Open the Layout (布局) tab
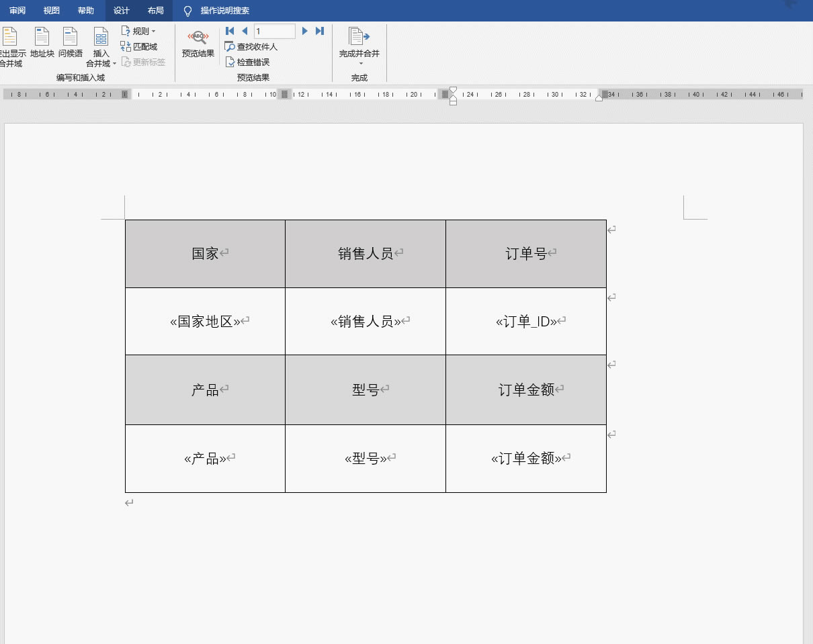Image resolution: width=813 pixels, height=644 pixels. (x=155, y=11)
